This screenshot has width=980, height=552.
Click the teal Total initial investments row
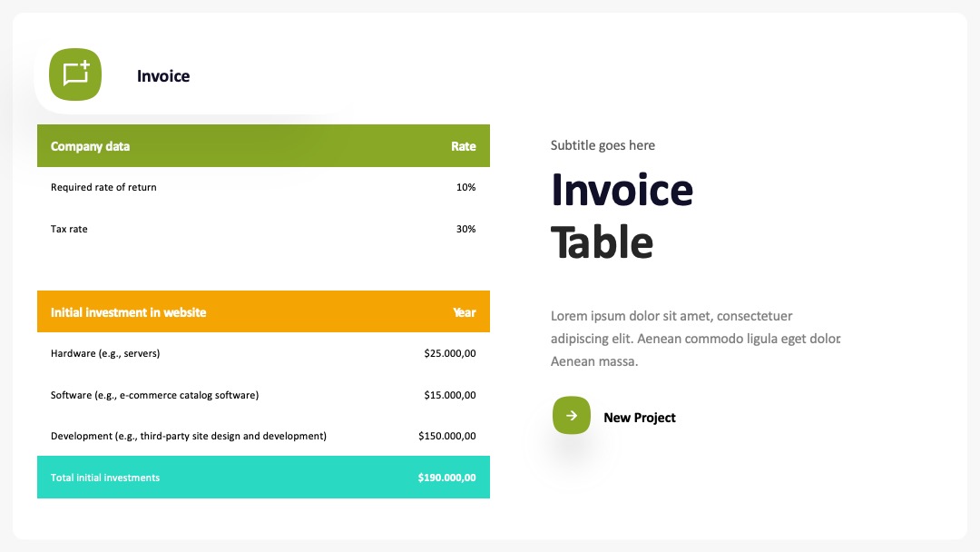263,477
